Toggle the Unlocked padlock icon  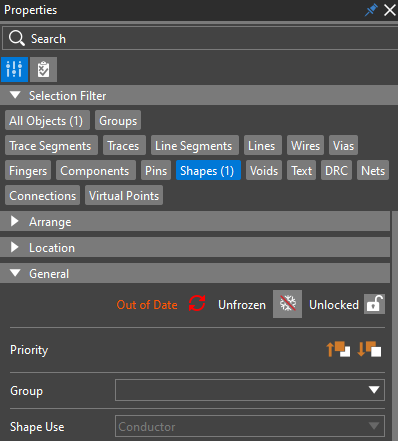[x=374, y=304]
